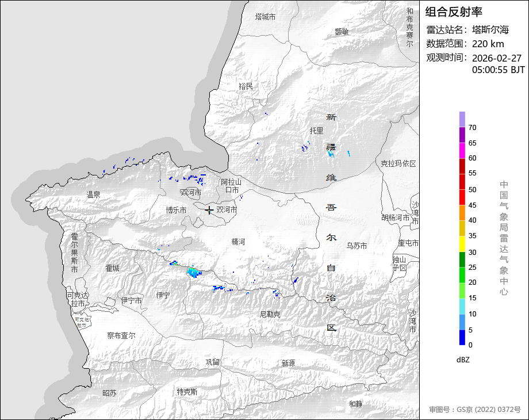Select the 塔城市 label at top
Image resolution: width=529 pixels, height=420 pixels.
[x=265, y=17]
